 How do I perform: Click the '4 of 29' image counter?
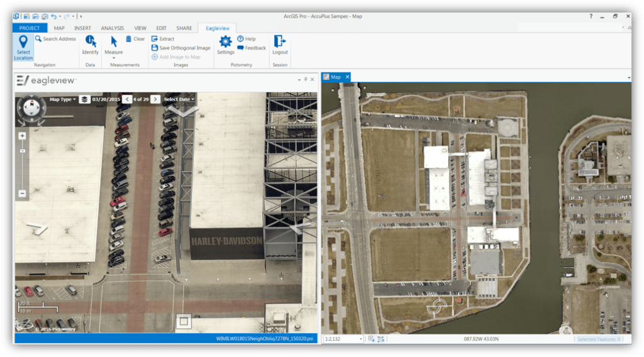[x=141, y=99]
